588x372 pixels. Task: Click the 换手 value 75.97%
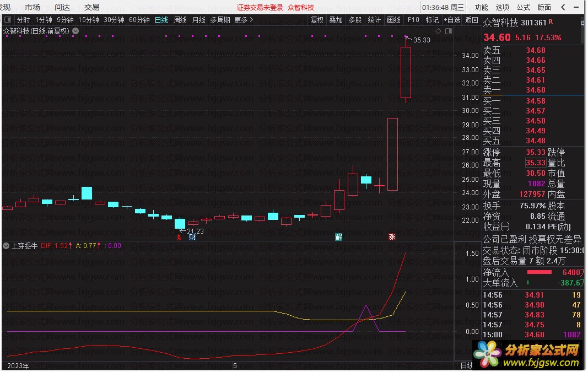click(x=533, y=206)
